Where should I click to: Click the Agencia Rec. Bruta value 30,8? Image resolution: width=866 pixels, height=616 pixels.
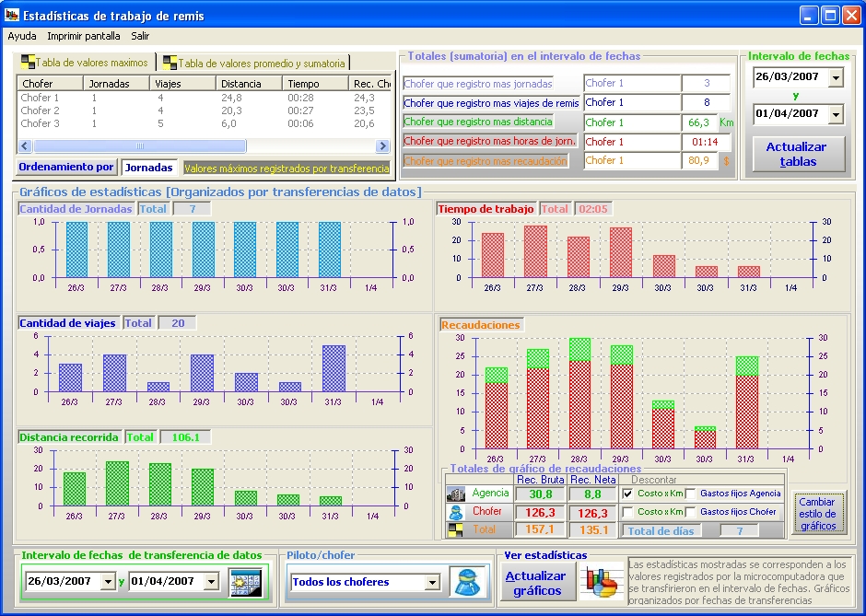point(540,494)
